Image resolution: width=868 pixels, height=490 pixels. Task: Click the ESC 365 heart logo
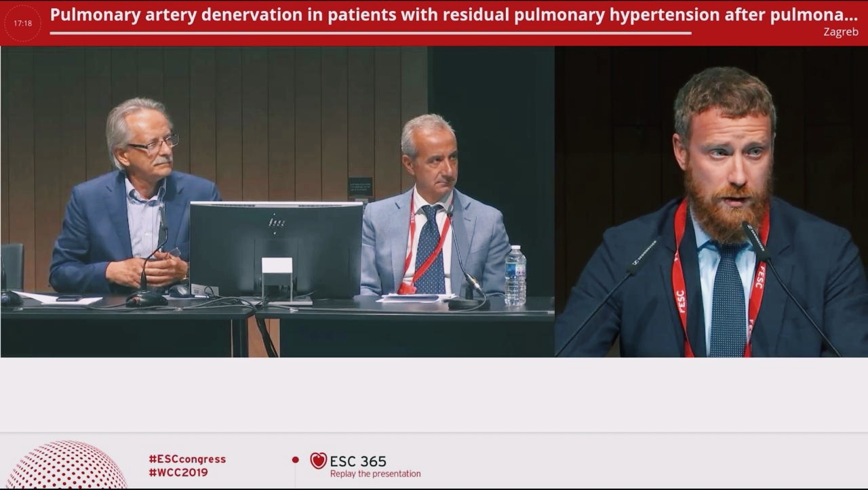[318, 461]
